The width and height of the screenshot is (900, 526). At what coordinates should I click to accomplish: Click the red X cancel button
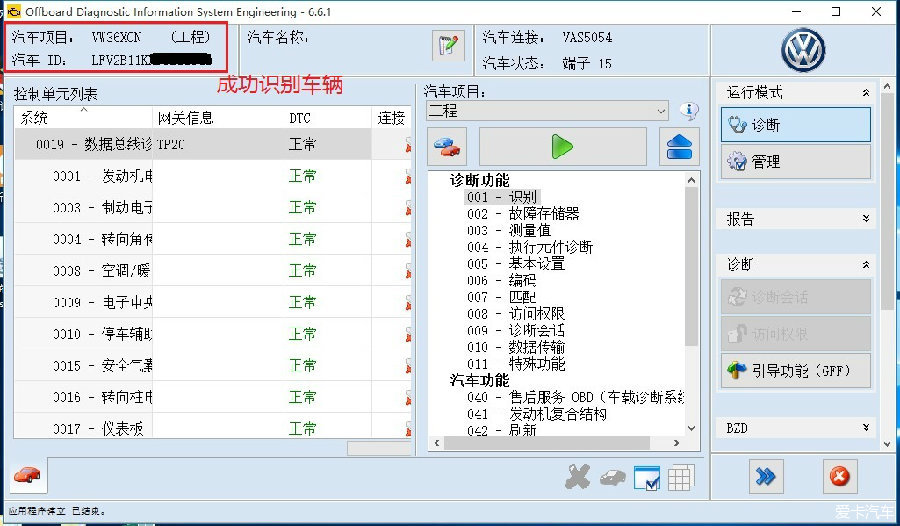[x=840, y=476]
